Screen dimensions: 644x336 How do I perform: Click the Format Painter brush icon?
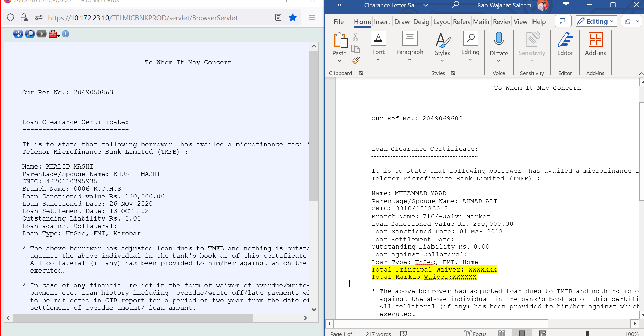click(x=355, y=61)
